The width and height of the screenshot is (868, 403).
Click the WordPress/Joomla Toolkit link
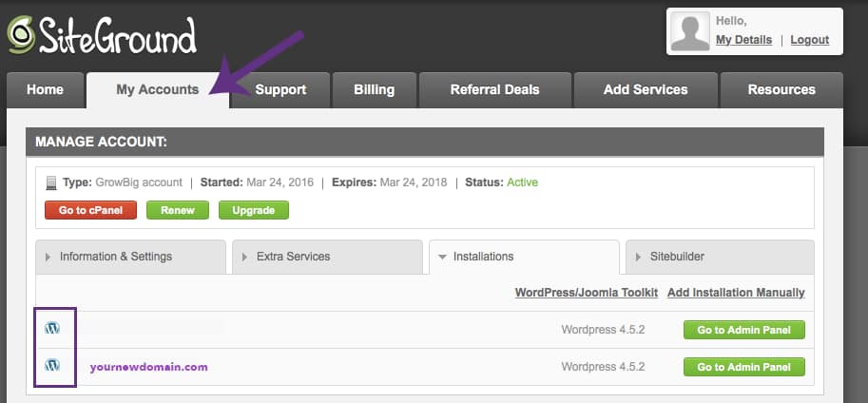(586, 293)
